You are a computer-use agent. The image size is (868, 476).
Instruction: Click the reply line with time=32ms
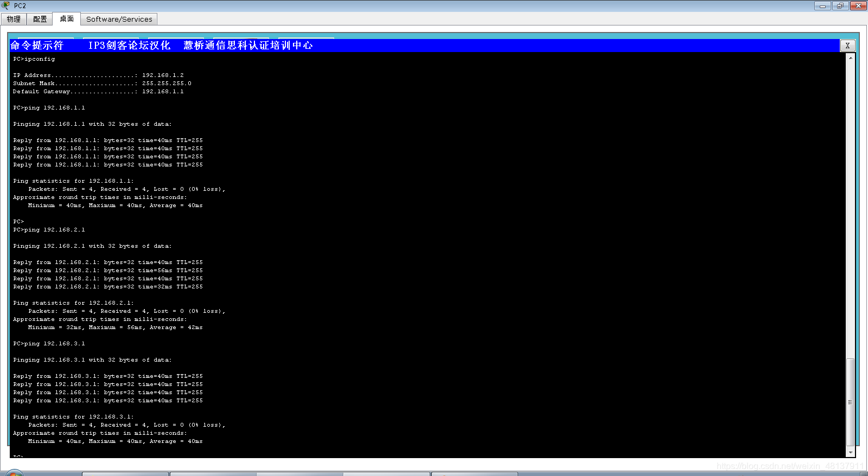pyautogui.click(x=108, y=287)
